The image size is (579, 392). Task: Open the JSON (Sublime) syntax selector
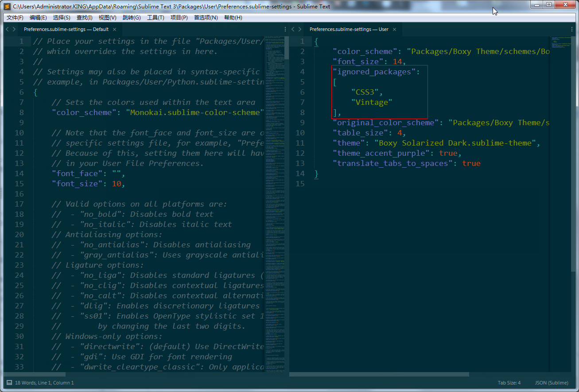551,382
